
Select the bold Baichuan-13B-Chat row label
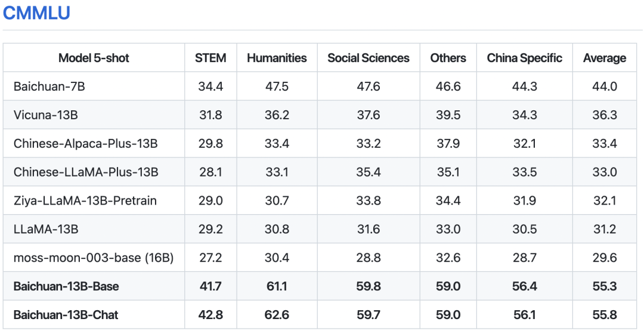coord(66,314)
